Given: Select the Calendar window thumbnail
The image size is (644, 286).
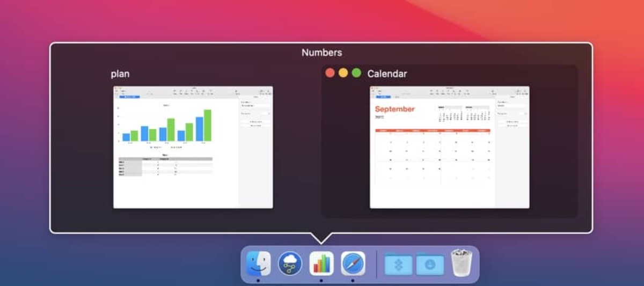Looking at the screenshot, I should [x=450, y=147].
